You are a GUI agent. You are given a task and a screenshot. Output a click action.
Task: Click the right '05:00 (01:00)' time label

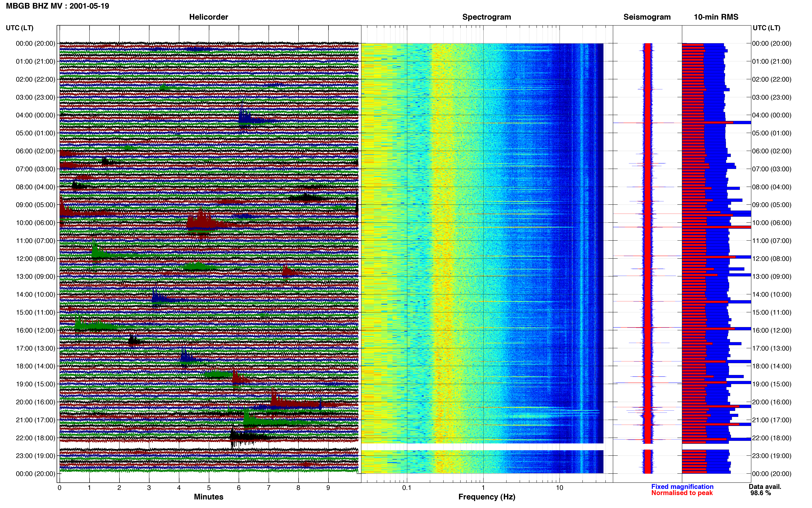point(772,133)
